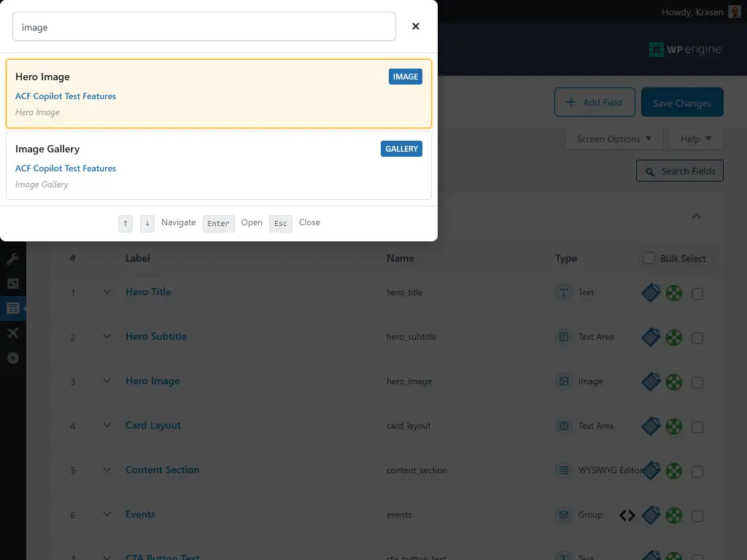Click the blue tag icon on the Content Section row

point(651,470)
